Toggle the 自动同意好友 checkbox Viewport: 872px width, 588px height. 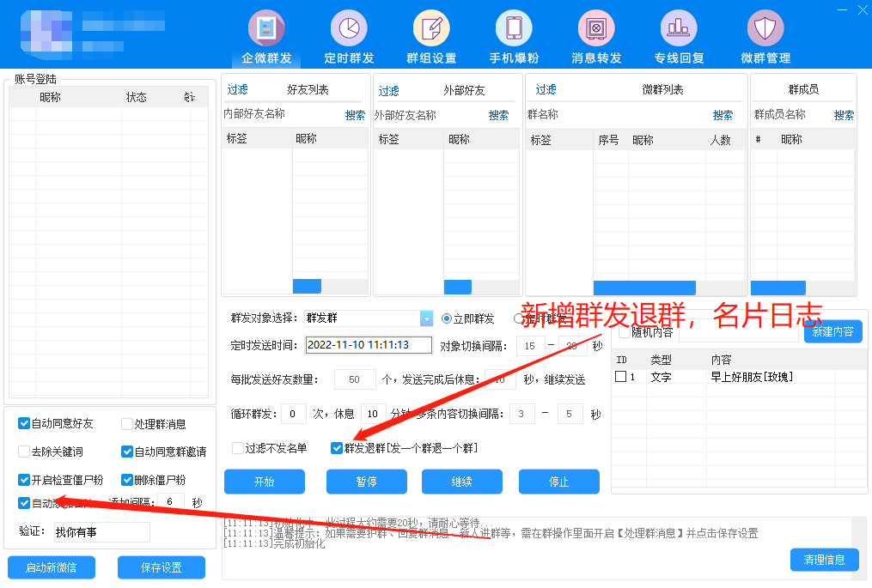24,424
